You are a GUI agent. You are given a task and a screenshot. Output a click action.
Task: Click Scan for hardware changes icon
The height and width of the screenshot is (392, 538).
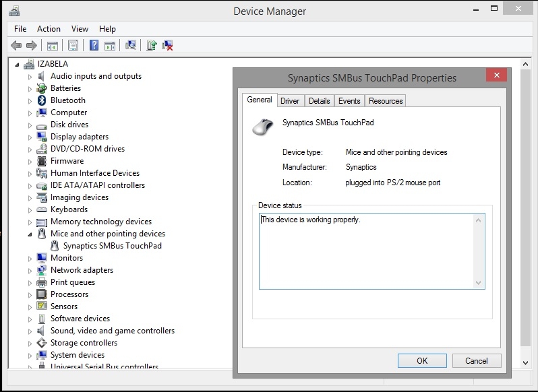pyautogui.click(x=131, y=45)
